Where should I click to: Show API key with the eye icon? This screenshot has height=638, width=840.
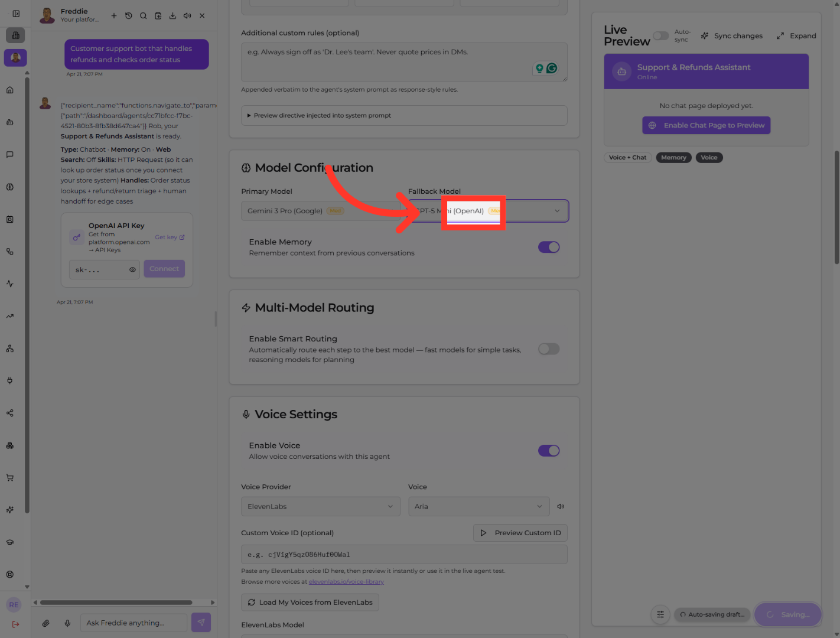click(x=132, y=269)
